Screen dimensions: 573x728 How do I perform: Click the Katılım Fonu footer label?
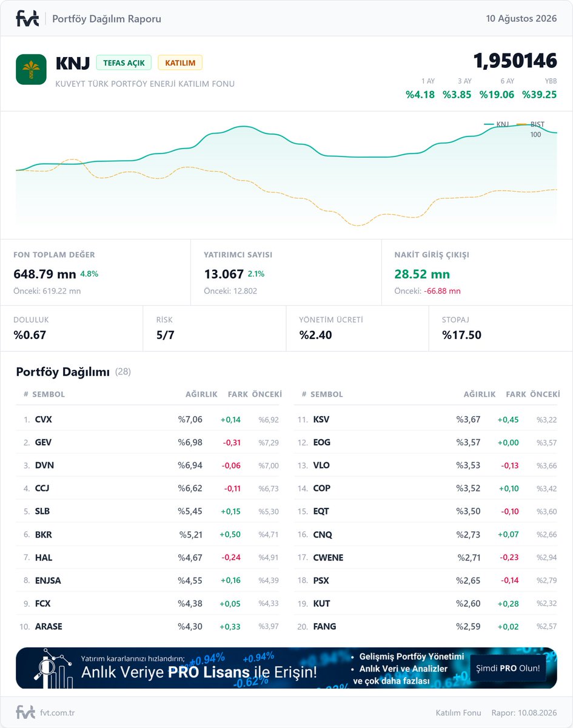point(458,713)
